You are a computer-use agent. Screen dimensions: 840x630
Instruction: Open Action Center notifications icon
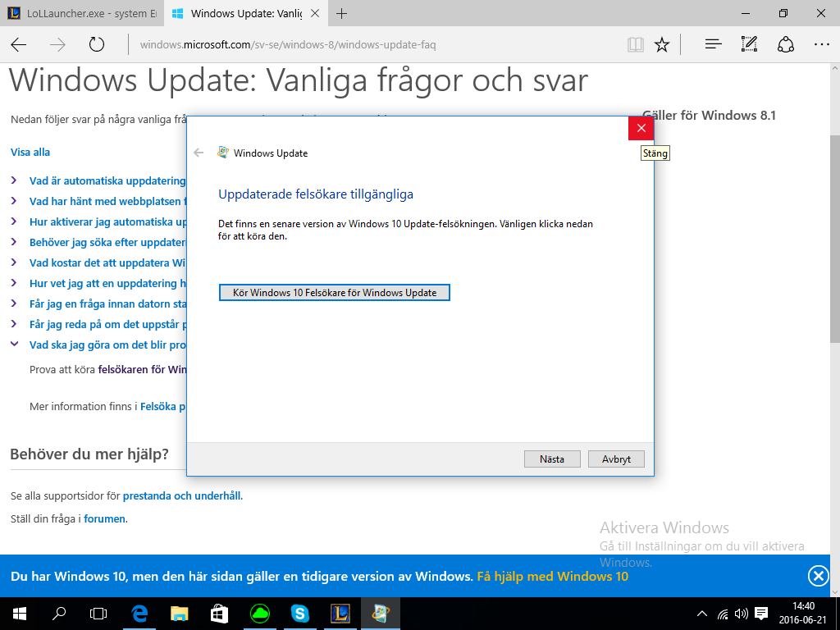pos(761,614)
